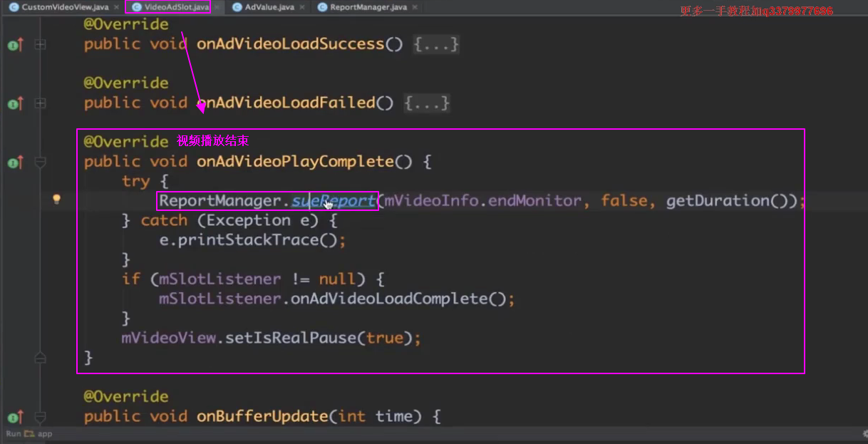Image resolution: width=868 pixels, height=444 pixels.
Task: Click the yellow lightbulb intention icon
Action: (57, 200)
